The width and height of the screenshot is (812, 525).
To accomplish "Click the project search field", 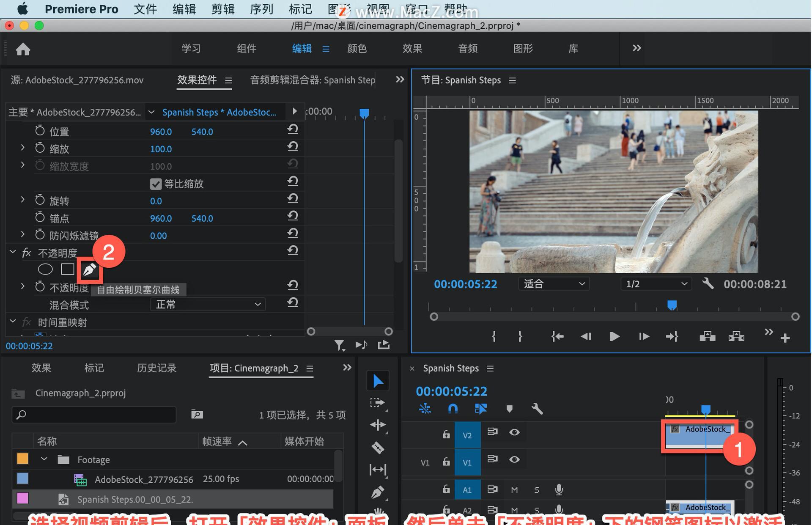I will coord(94,415).
